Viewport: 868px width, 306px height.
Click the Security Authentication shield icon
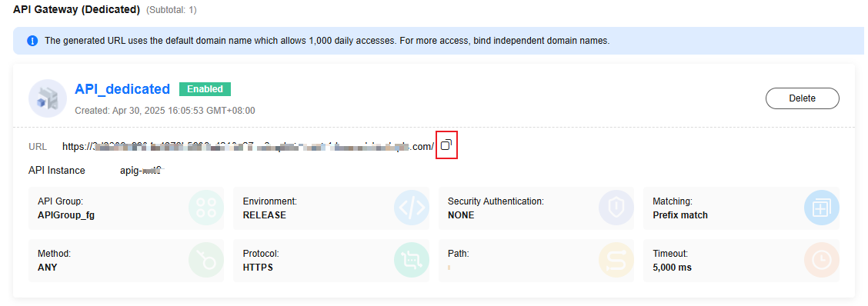[x=616, y=208]
